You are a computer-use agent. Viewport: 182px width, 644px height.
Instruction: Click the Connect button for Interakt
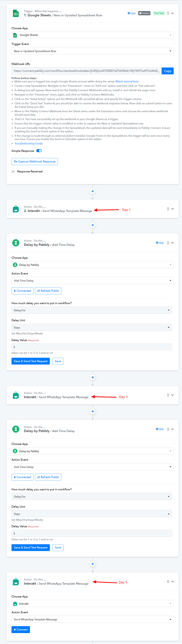click(x=20, y=629)
